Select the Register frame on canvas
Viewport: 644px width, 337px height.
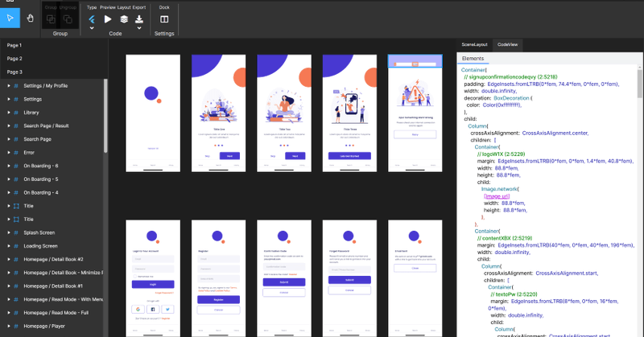click(x=218, y=278)
